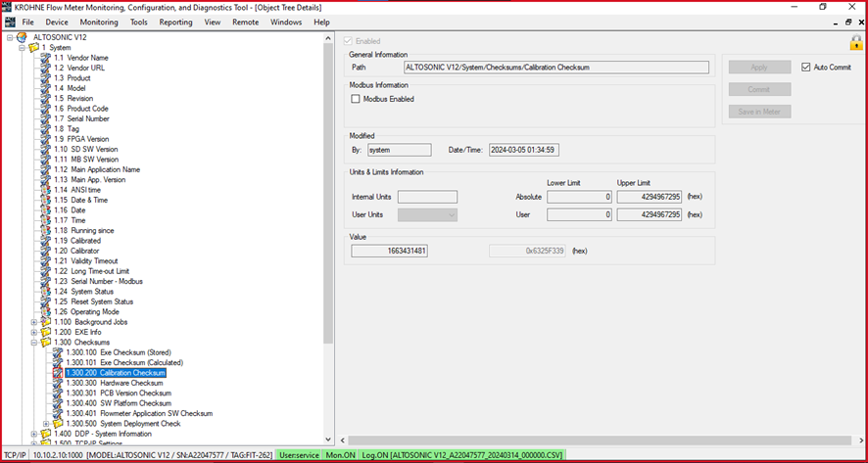Expand the 1.200 EXE Info node
Image resolution: width=868 pixels, height=463 pixels.
pos(33,332)
